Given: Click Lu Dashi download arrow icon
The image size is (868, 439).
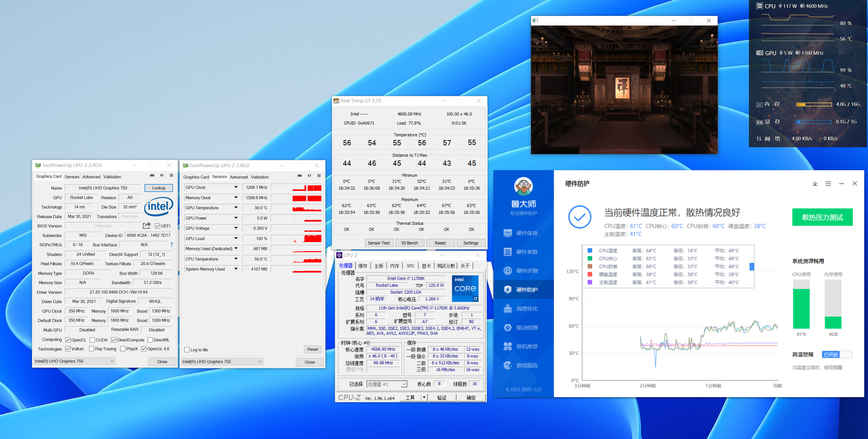Looking at the screenshot, I should (815, 184).
